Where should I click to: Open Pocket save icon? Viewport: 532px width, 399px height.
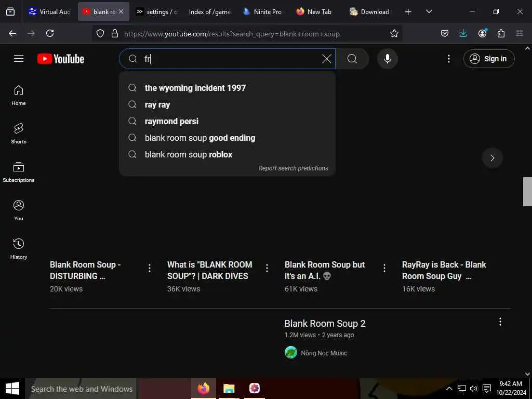(445, 33)
